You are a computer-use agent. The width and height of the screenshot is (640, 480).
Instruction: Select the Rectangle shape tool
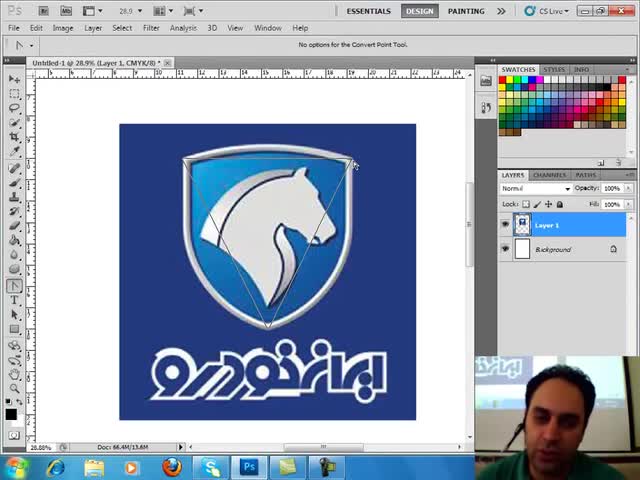pyautogui.click(x=14, y=329)
